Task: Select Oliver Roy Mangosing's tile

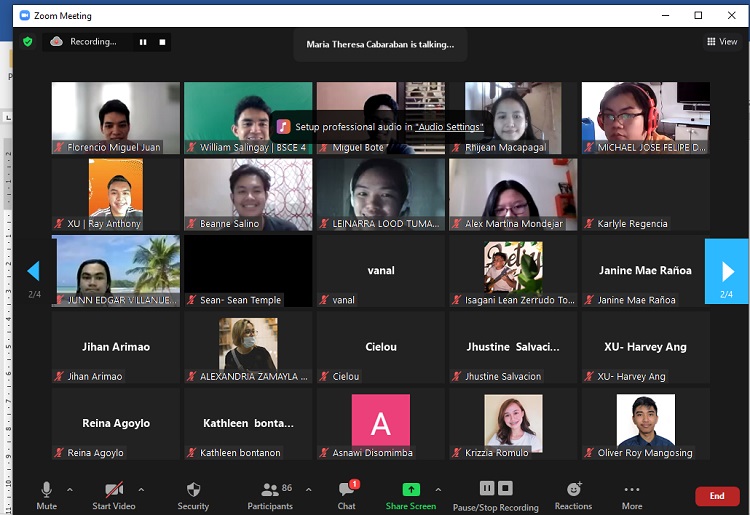Action: coord(646,424)
